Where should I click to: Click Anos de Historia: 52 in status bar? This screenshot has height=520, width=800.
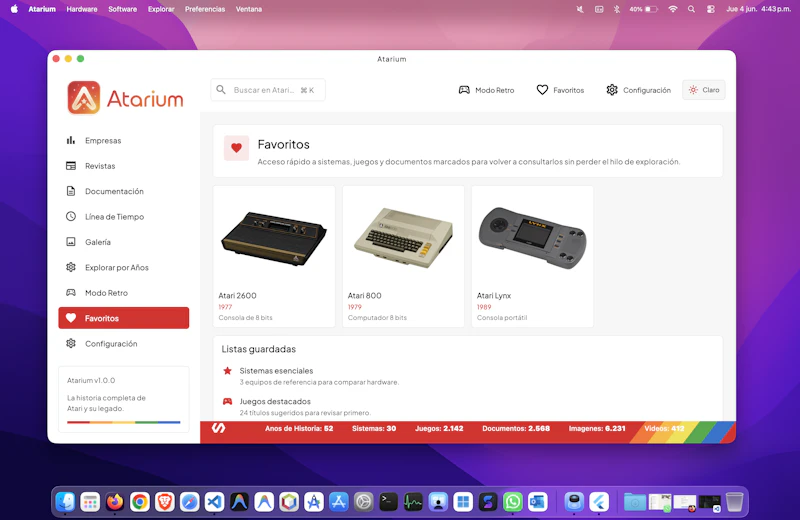(x=299, y=429)
